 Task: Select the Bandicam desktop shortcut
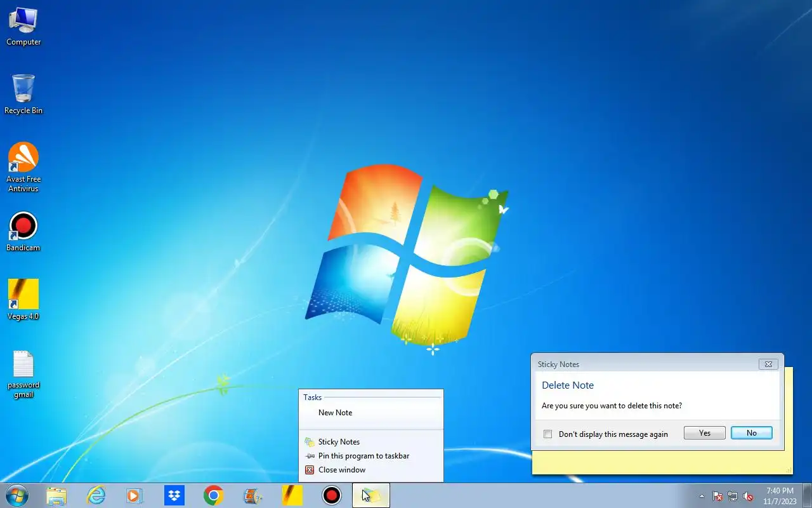coord(23,232)
